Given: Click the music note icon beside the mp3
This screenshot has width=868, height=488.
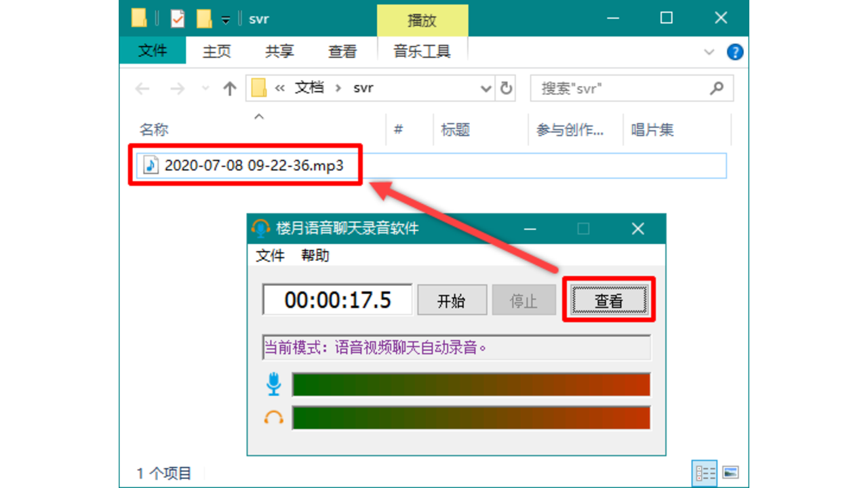Looking at the screenshot, I should (151, 165).
